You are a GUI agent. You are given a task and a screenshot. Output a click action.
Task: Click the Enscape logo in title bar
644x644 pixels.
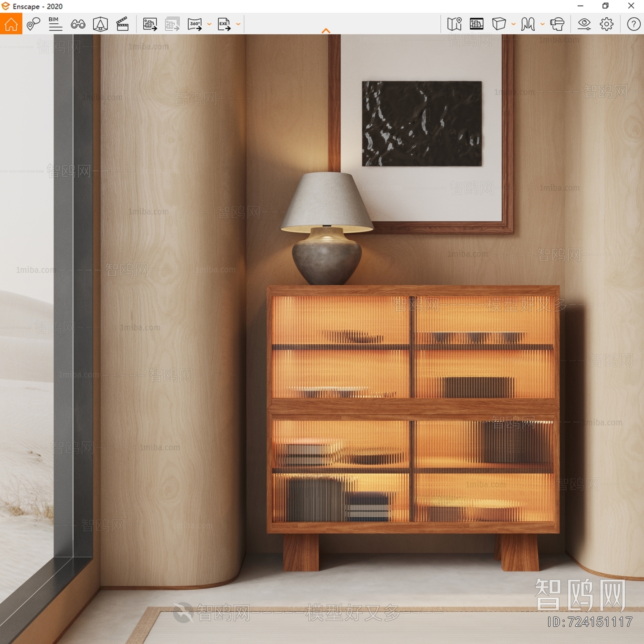[6, 6]
